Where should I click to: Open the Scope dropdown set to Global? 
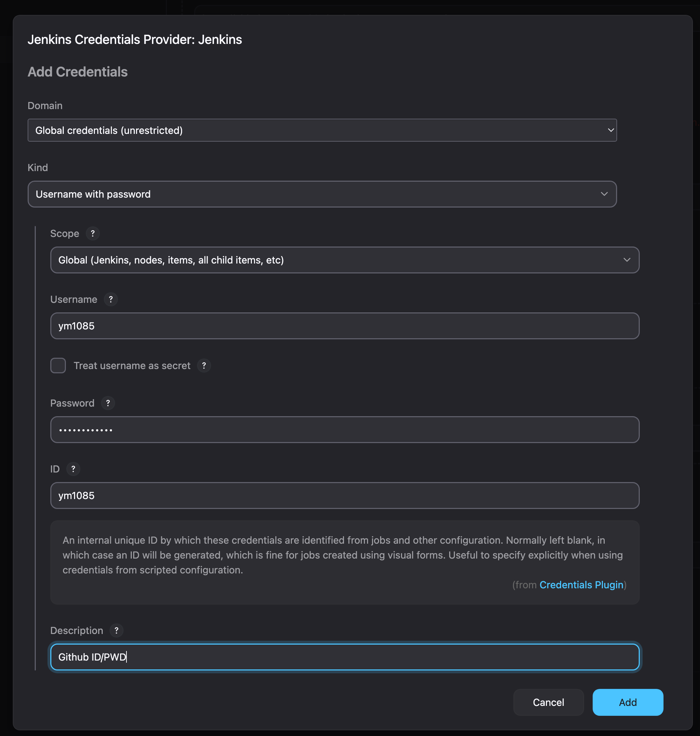click(344, 260)
